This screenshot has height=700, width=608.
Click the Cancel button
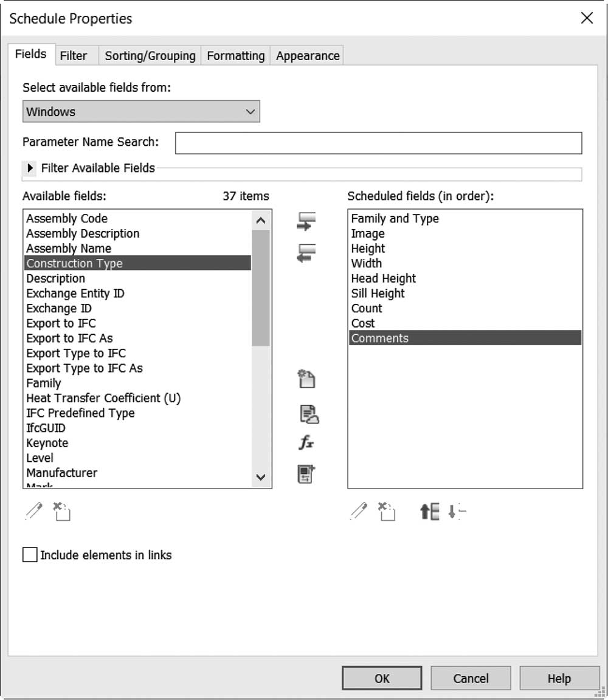coord(471,679)
